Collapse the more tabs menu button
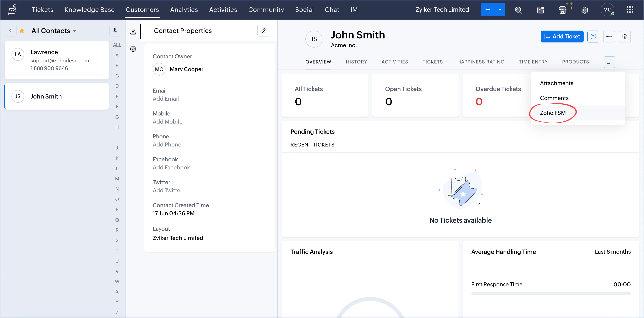This screenshot has width=644, height=318. coord(609,62)
